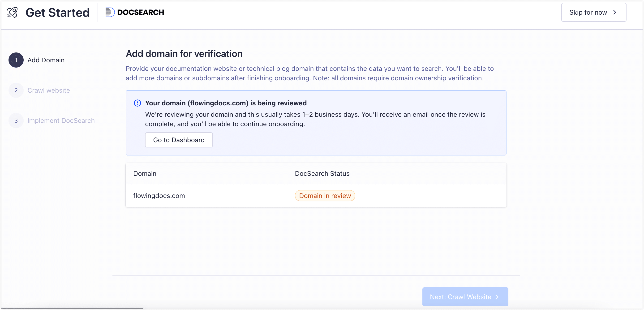Skip onboarding with Skip for now button
Viewport: 644px width, 310px height.
593,12
